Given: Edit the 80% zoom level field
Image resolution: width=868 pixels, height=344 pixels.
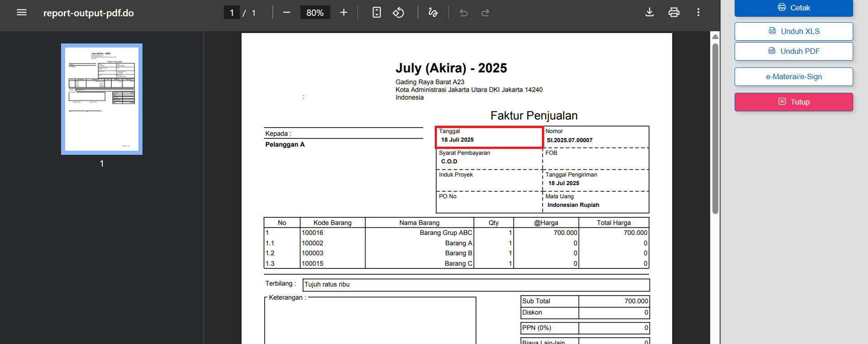Looking at the screenshot, I should (x=315, y=13).
